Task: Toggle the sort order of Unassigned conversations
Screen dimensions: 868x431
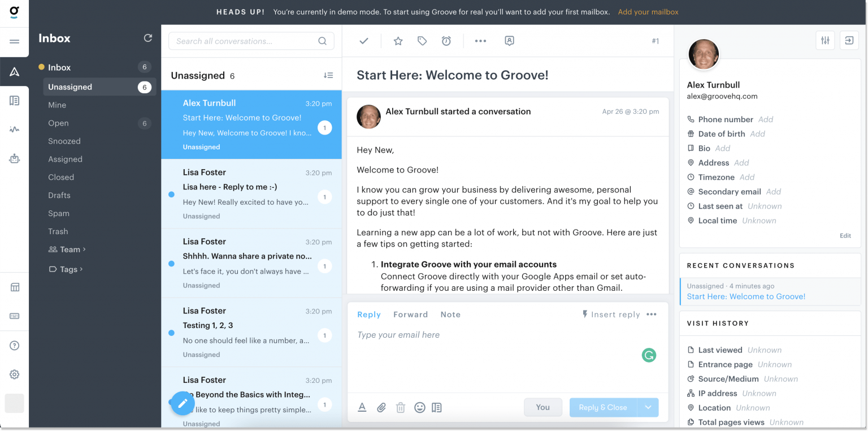Action: click(x=328, y=75)
